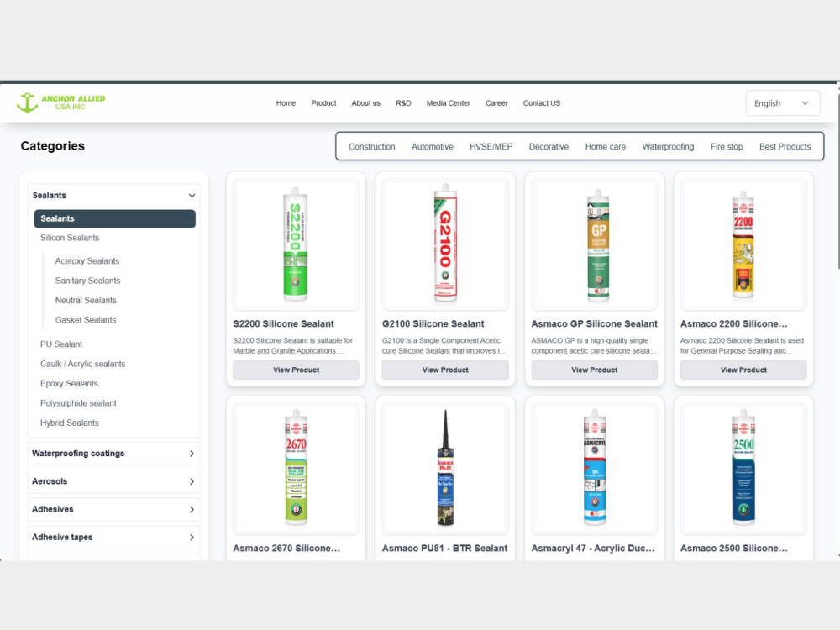The image size is (840, 630).
Task: Open the R&D menu item
Action: (x=403, y=102)
